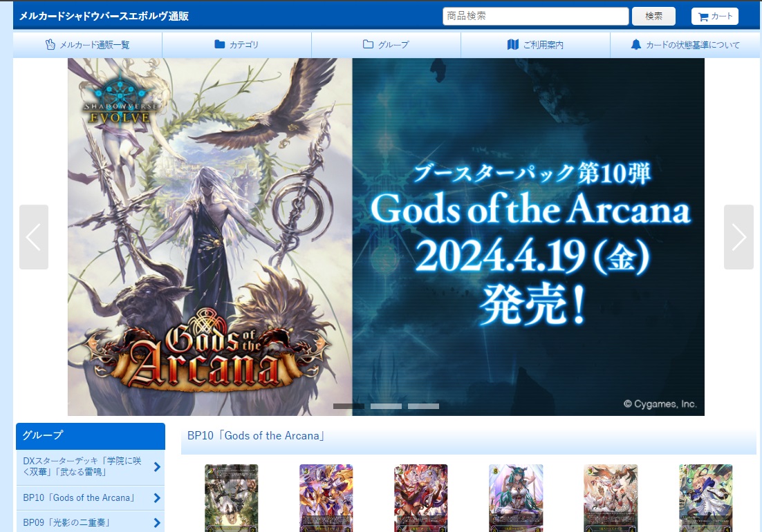Click the Gods of the Arcana banner
The height and width of the screenshot is (532, 762).
386,237
